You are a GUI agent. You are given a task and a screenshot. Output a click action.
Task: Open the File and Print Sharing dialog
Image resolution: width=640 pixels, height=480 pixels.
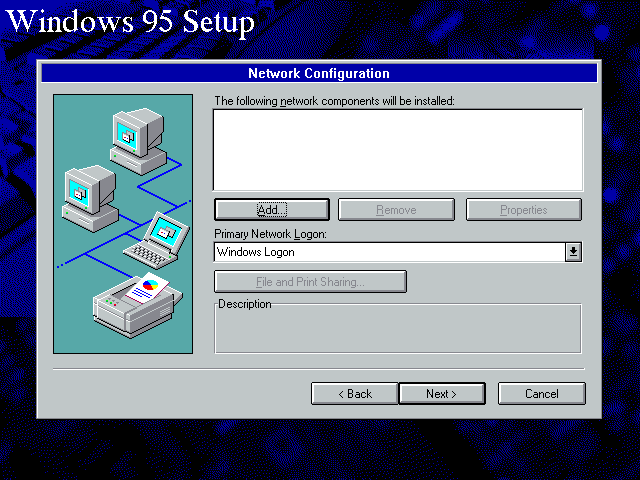click(310, 282)
